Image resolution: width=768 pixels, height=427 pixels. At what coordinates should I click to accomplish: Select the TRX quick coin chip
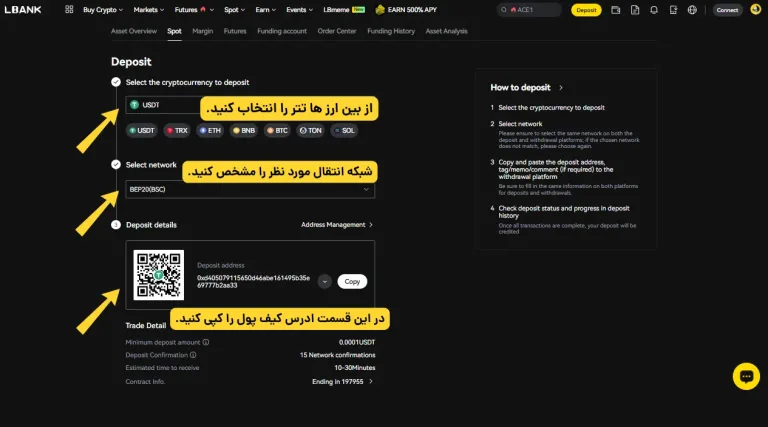(x=177, y=130)
